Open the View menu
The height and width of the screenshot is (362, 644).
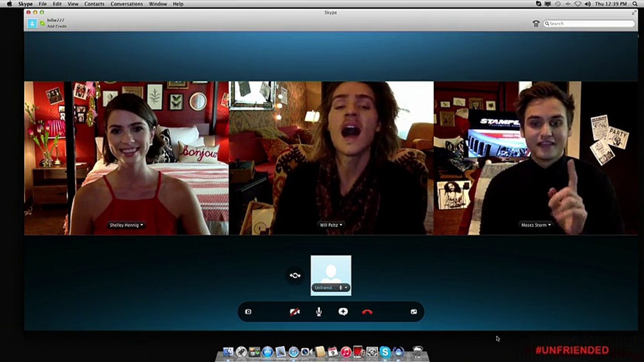[73, 4]
